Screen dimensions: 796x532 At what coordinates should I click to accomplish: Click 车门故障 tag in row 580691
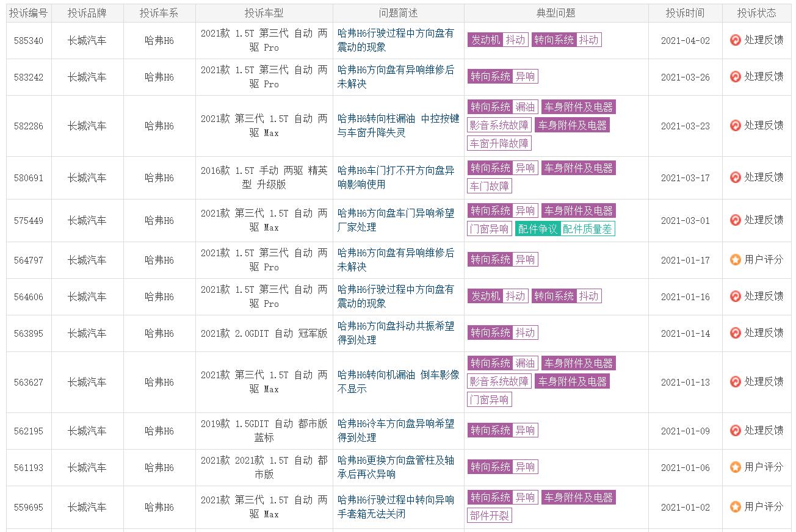[x=490, y=187]
